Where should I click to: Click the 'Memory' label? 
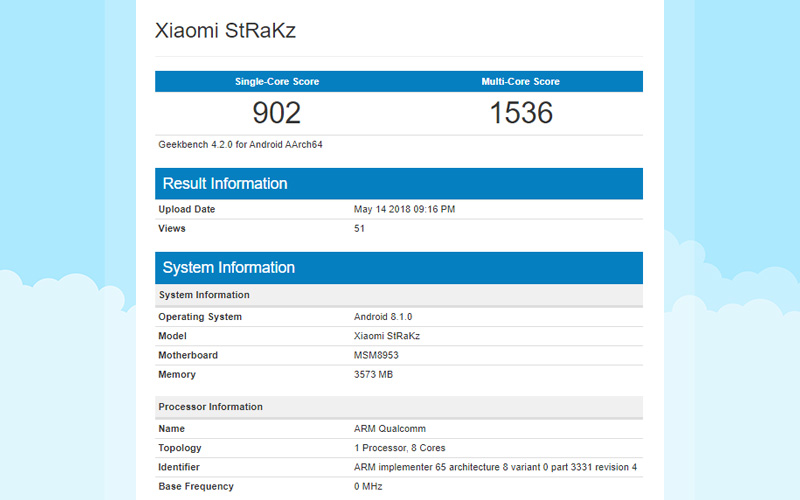(177, 374)
